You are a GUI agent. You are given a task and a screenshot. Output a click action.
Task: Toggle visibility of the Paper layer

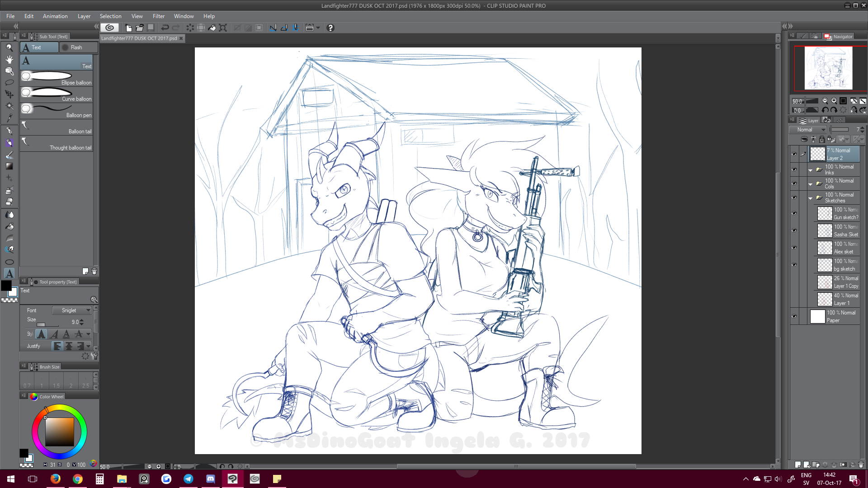point(794,316)
